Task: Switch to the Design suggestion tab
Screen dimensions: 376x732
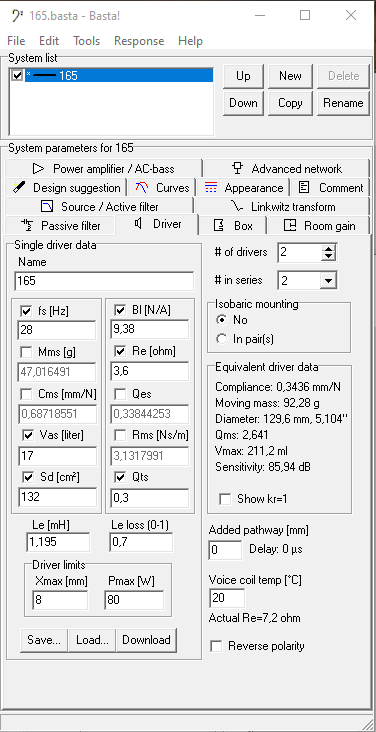Action: pos(66,188)
